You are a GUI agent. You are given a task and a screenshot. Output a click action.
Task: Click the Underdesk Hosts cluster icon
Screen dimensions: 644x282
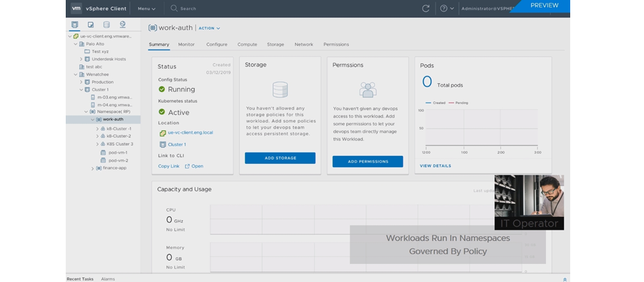coord(87,59)
